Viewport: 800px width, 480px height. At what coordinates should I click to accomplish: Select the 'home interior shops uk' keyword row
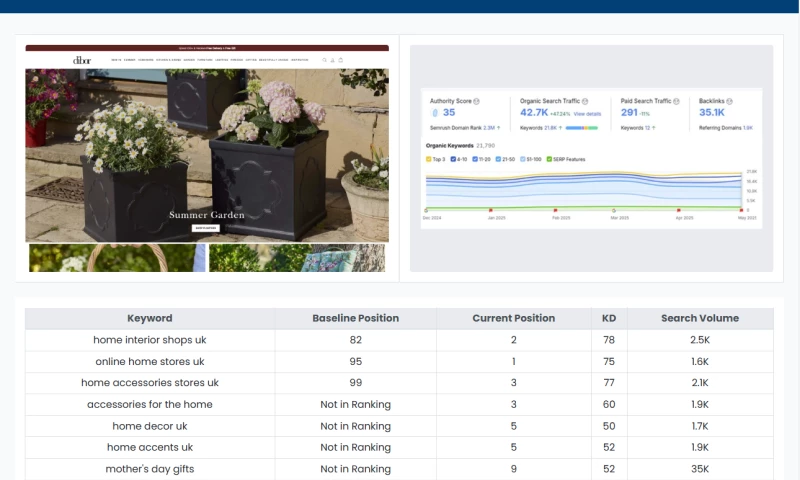pos(149,340)
